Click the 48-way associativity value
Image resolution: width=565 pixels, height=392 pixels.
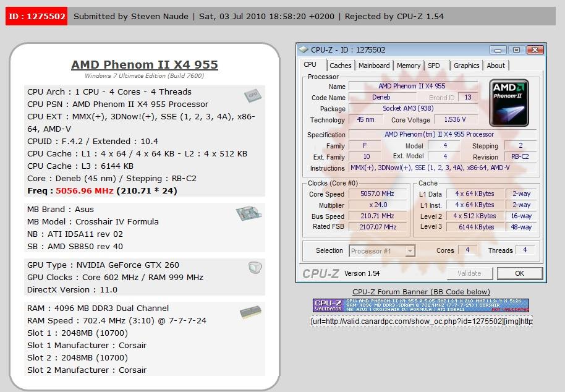[521, 227]
